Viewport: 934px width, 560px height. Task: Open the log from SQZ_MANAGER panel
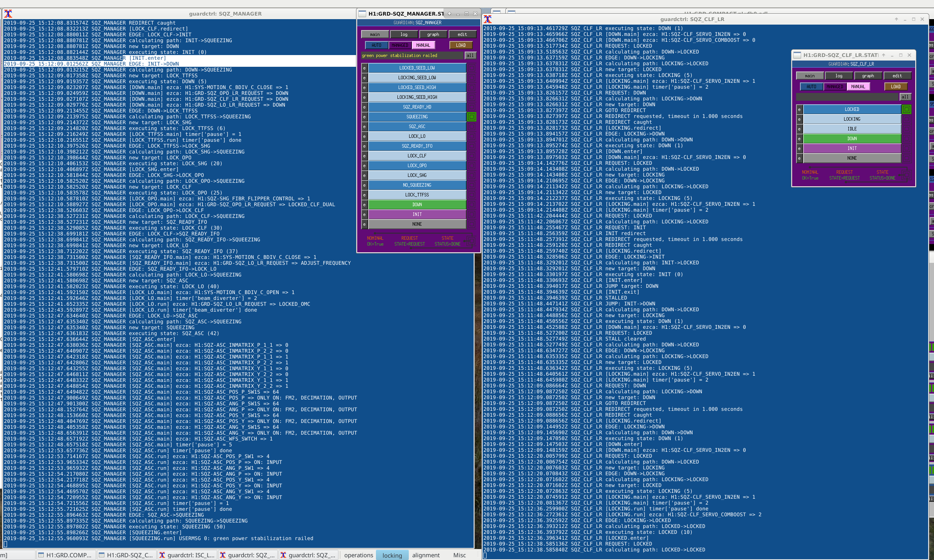click(404, 34)
